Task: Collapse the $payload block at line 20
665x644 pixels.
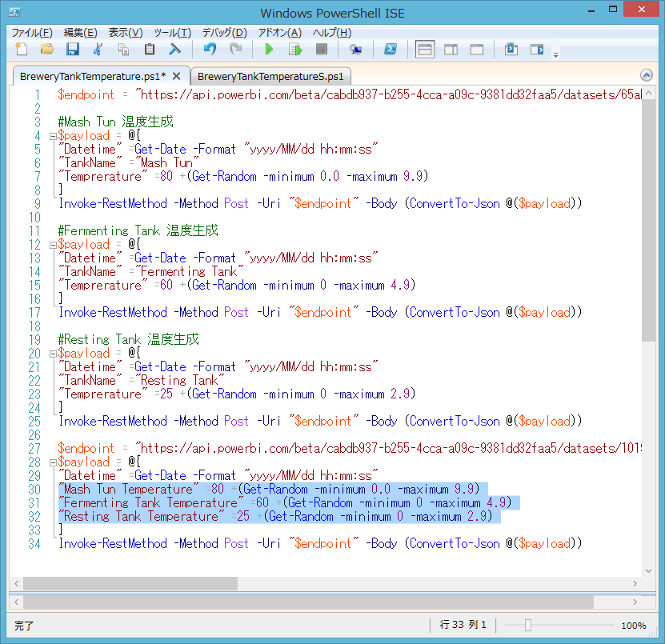Action: [53, 354]
